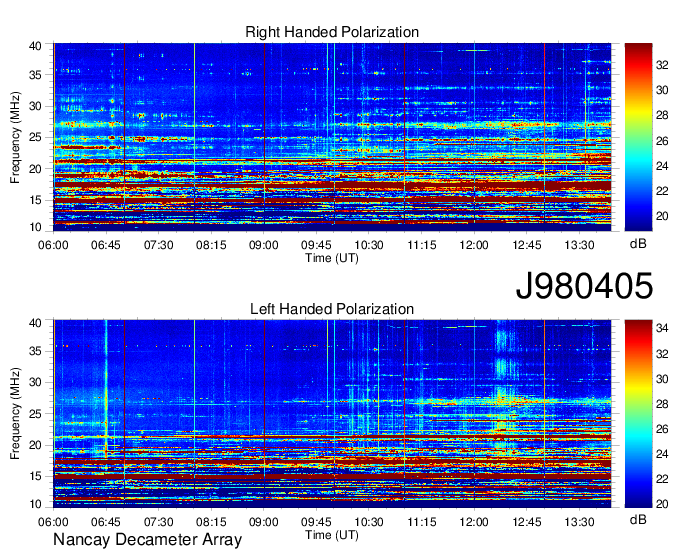Click the "07:30" time tick of Left Handed plot
Viewport: 680px width, 552px height.
(159, 521)
